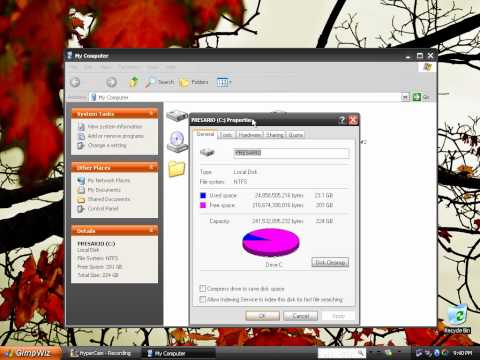
Task: Switch to the General tab
Action: [x=205, y=134]
